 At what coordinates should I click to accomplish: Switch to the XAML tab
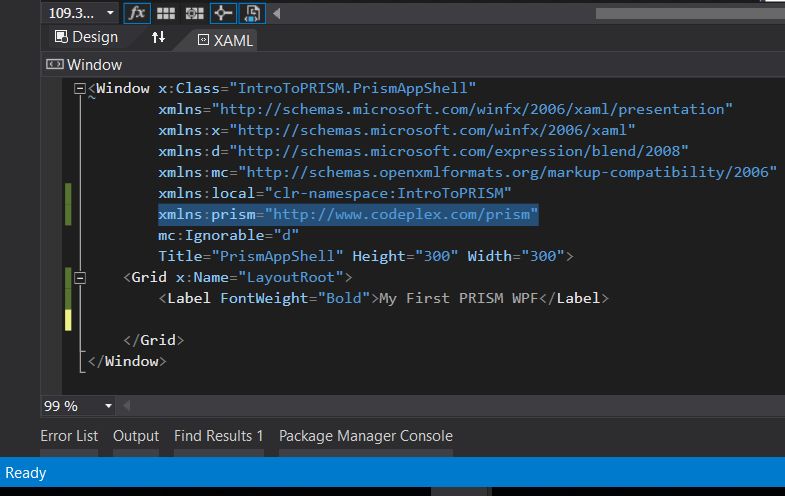[x=225, y=40]
